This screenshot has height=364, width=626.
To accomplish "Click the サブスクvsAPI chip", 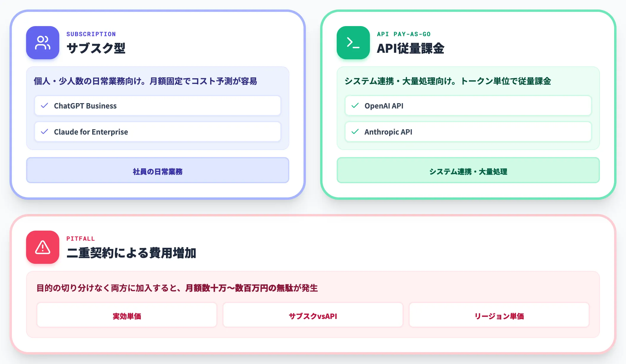I will 313,315.
